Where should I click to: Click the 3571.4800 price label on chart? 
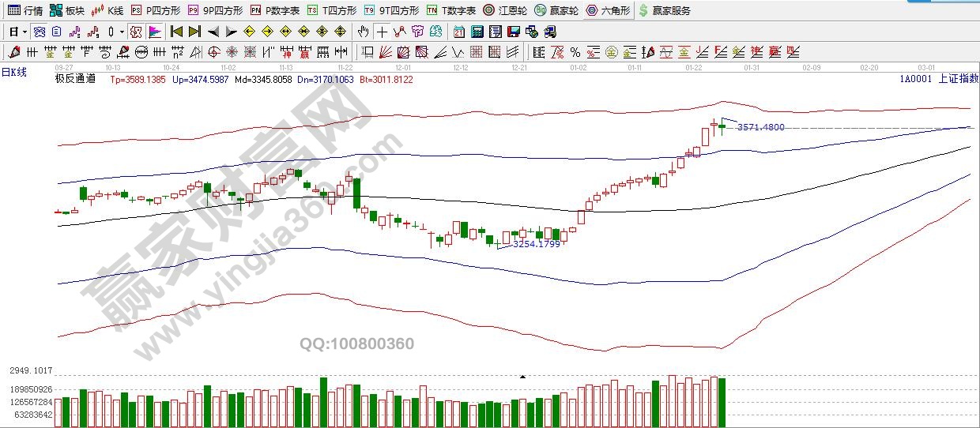click(760, 127)
